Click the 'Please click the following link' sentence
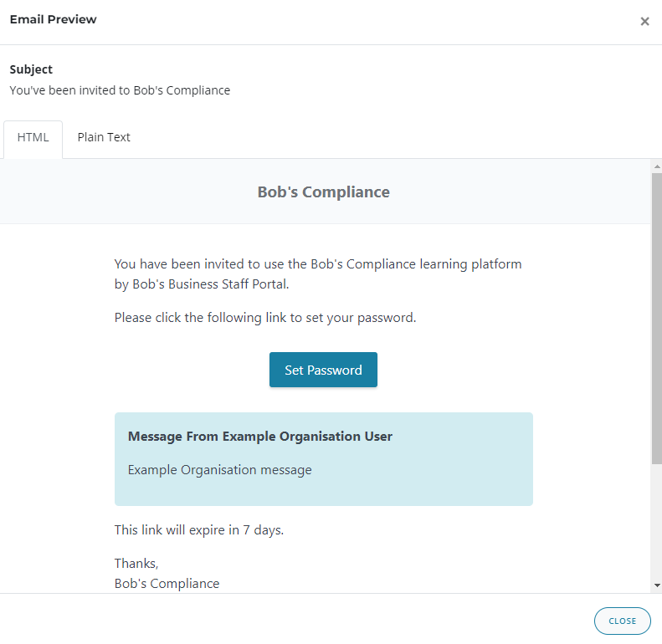 pos(265,317)
